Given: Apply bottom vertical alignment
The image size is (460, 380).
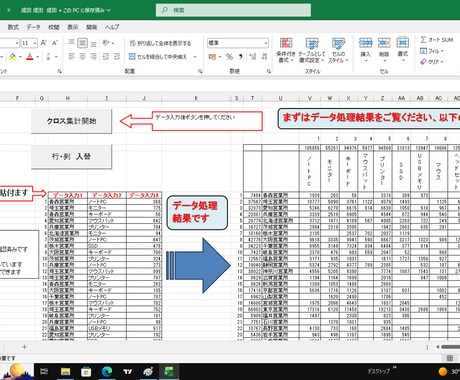Looking at the screenshot, I should (x=94, y=43).
